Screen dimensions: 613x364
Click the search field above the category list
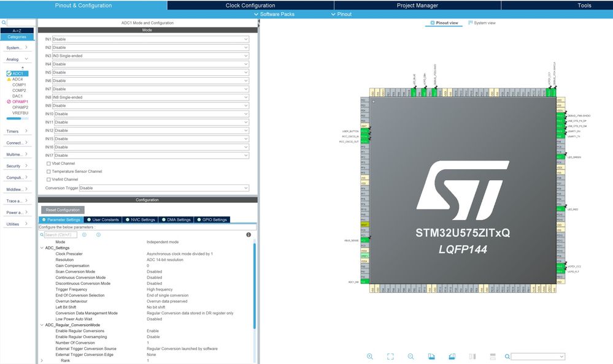click(21, 23)
